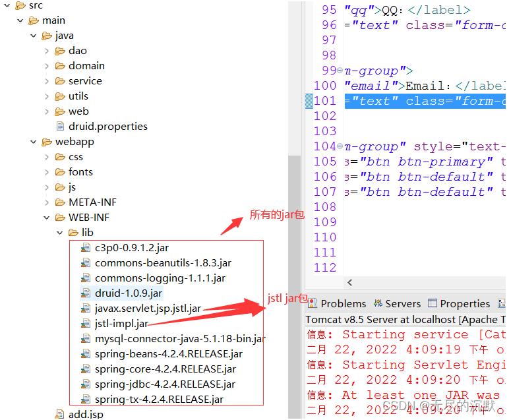This screenshot has height=420, width=509.
Task: Click the lib folder icon
Action: pyautogui.click(x=73, y=233)
